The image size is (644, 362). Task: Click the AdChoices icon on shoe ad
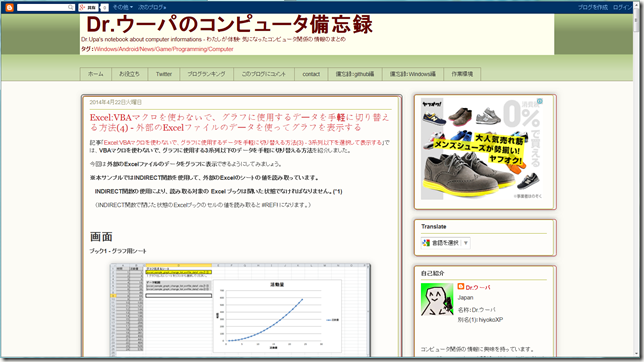(540, 101)
